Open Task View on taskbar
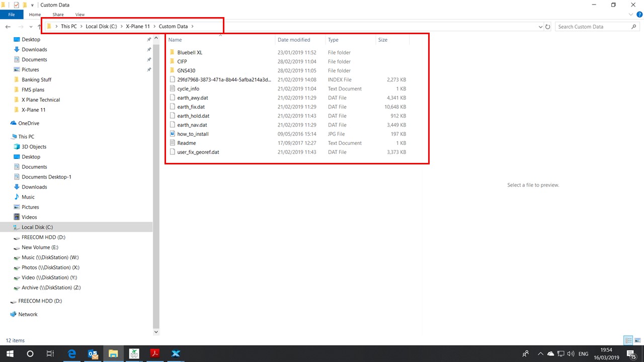This screenshot has height=362, width=644. 50,353
